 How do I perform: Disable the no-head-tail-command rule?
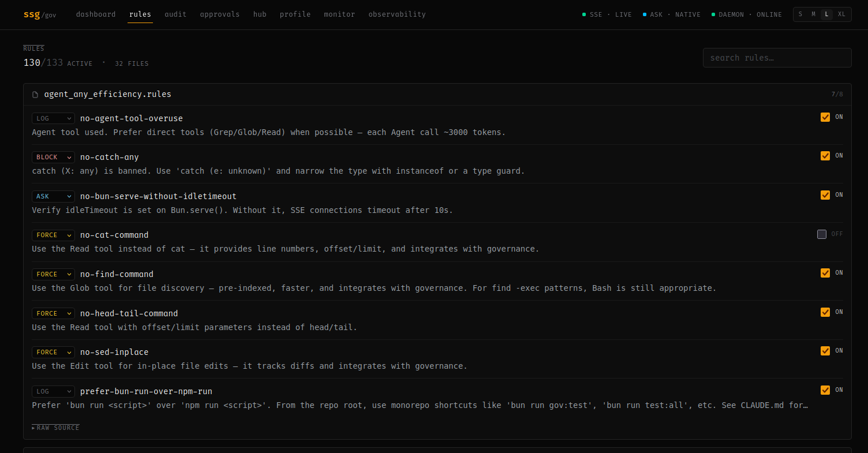(825, 312)
